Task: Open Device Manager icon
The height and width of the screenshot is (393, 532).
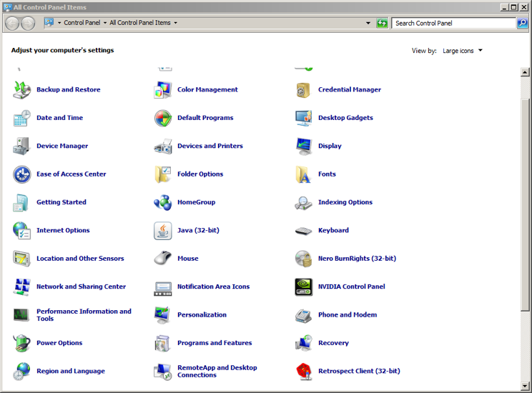Action: click(x=22, y=146)
